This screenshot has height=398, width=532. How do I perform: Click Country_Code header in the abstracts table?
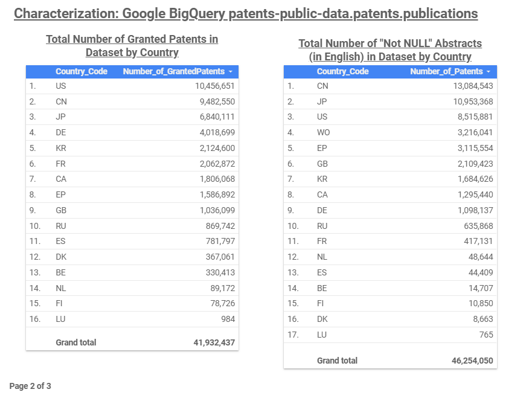tap(342, 71)
